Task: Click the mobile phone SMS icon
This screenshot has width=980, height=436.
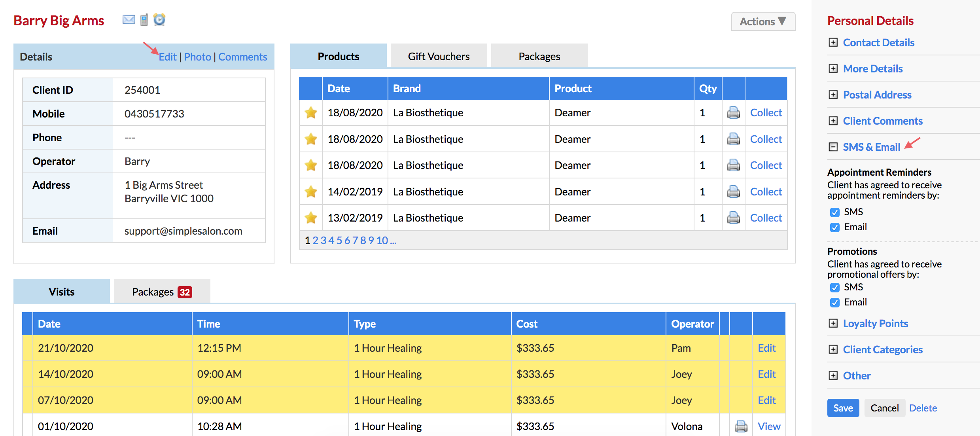Action: click(144, 20)
